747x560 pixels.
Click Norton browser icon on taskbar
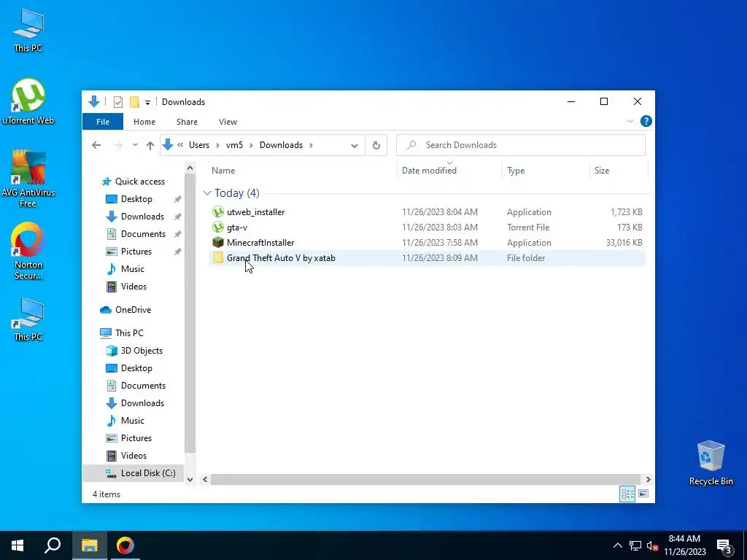(x=125, y=545)
